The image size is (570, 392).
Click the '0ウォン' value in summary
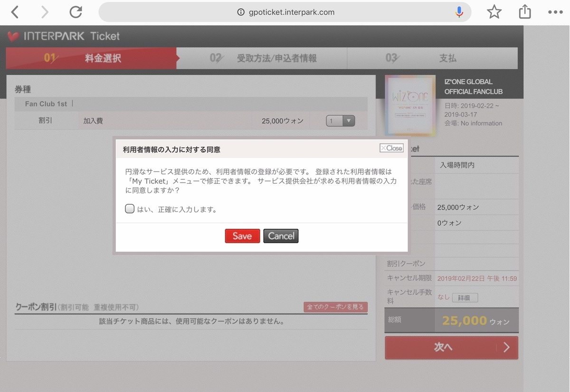coord(449,223)
